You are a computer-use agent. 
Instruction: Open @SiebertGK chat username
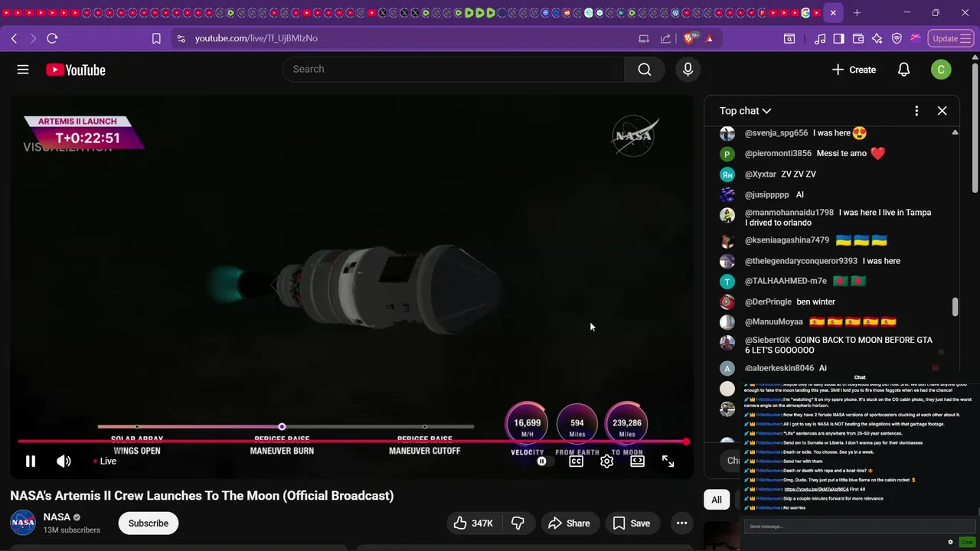767,340
